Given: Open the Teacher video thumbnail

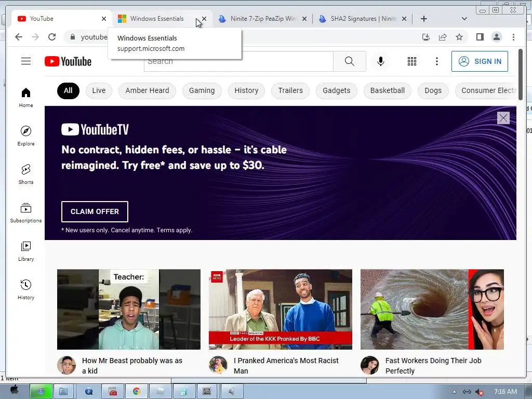Looking at the screenshot, I should 129,310.
